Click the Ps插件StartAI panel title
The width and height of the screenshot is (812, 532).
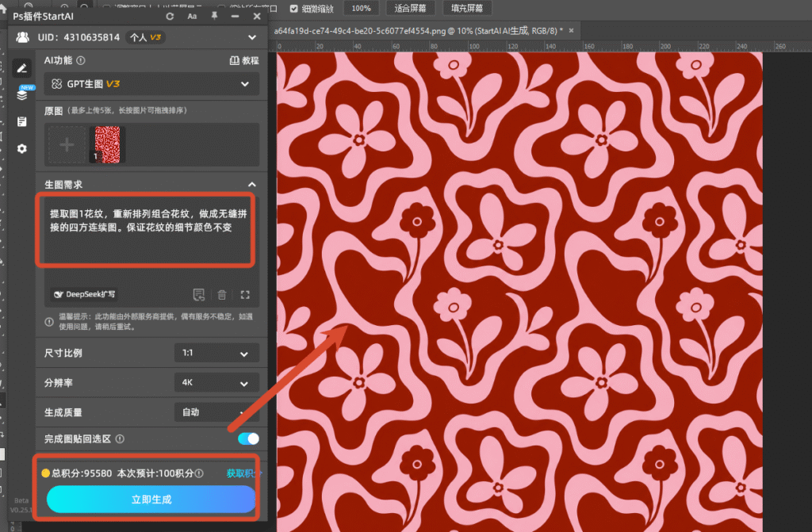tap(43, 17)
